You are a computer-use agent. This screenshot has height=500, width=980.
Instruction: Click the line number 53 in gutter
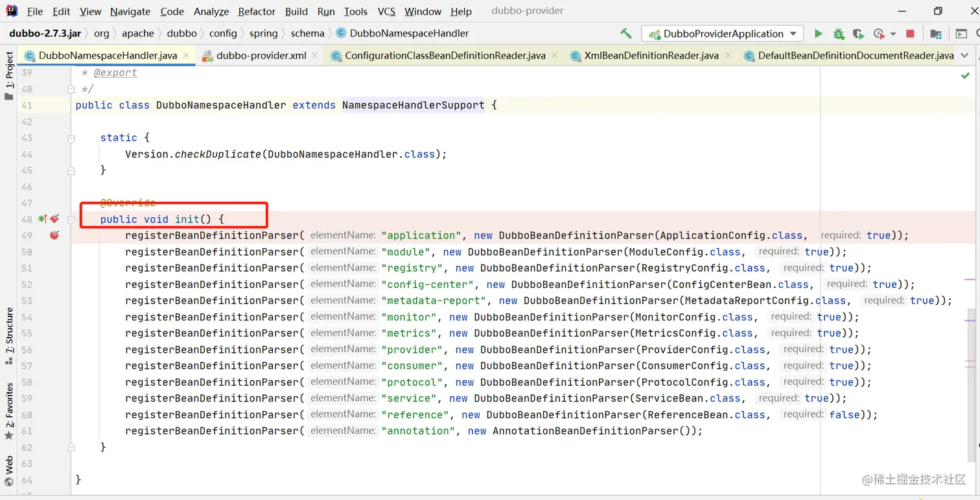click(x=27, y=300)
